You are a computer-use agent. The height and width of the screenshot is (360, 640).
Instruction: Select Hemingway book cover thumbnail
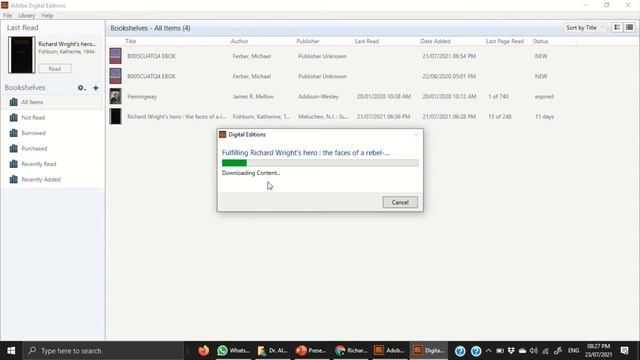116,96
